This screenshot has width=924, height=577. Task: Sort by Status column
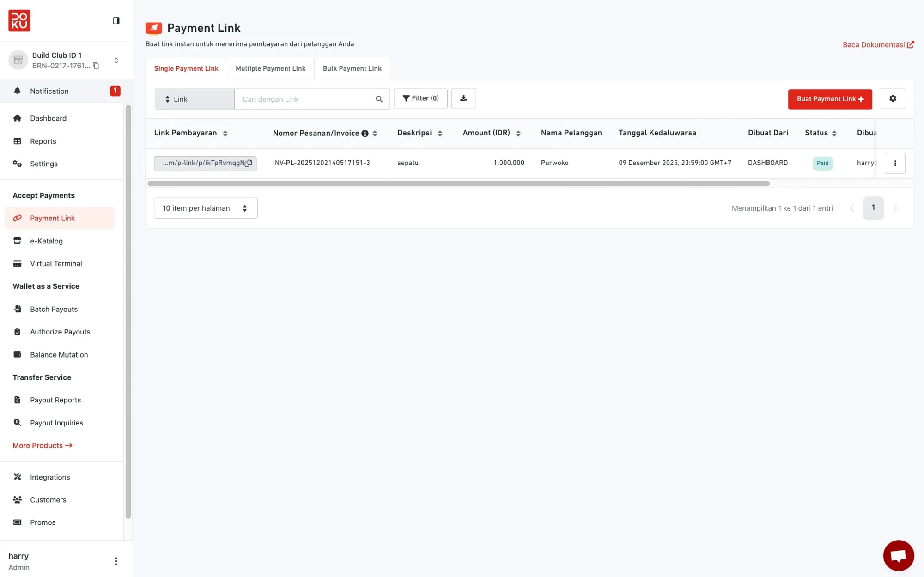click(834, 134)
